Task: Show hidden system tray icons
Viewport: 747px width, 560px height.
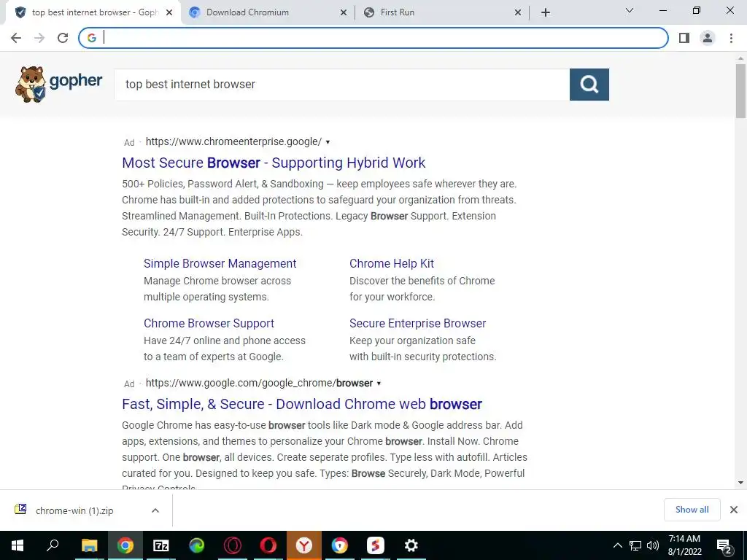Action: [617, 545]
